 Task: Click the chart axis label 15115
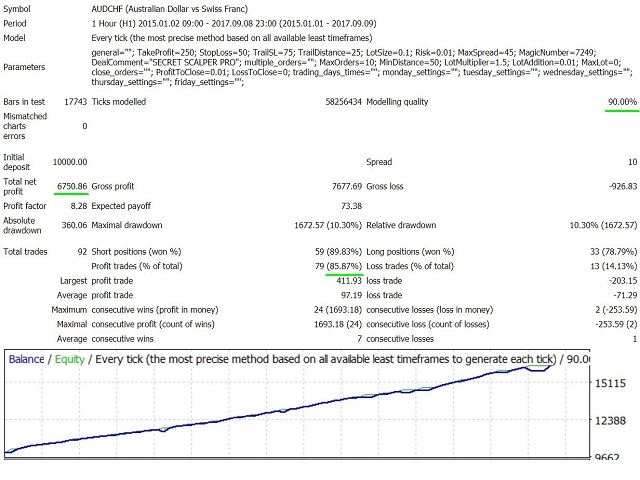pos(610,383)
